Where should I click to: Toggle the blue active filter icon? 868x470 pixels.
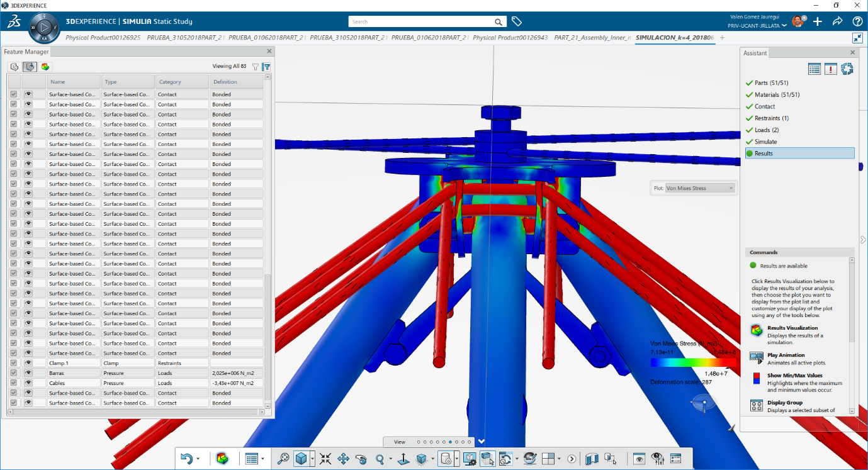[x=267, y=67]
